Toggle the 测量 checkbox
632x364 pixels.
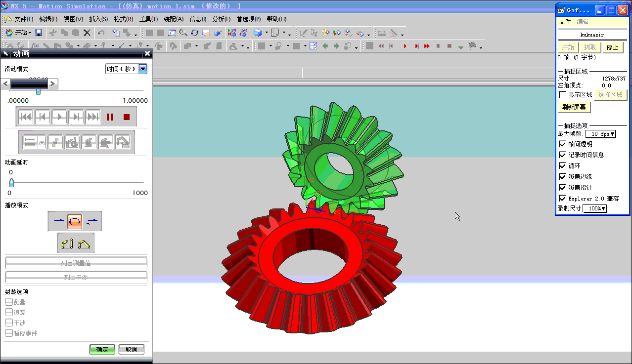8,302
